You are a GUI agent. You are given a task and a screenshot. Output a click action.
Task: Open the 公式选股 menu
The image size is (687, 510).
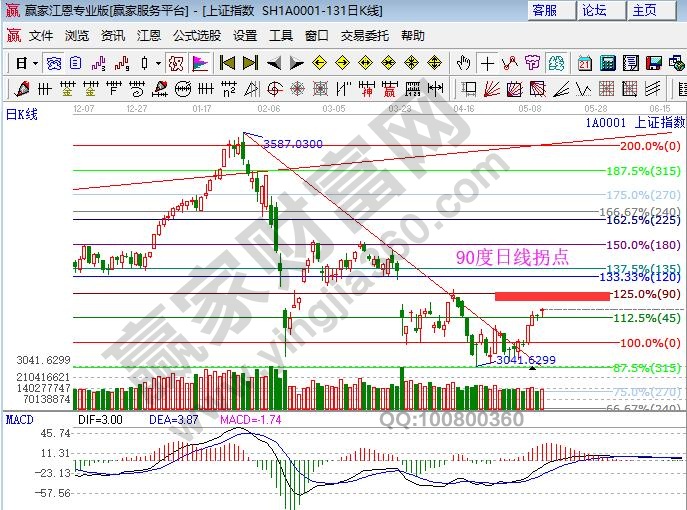coord(195,35)
